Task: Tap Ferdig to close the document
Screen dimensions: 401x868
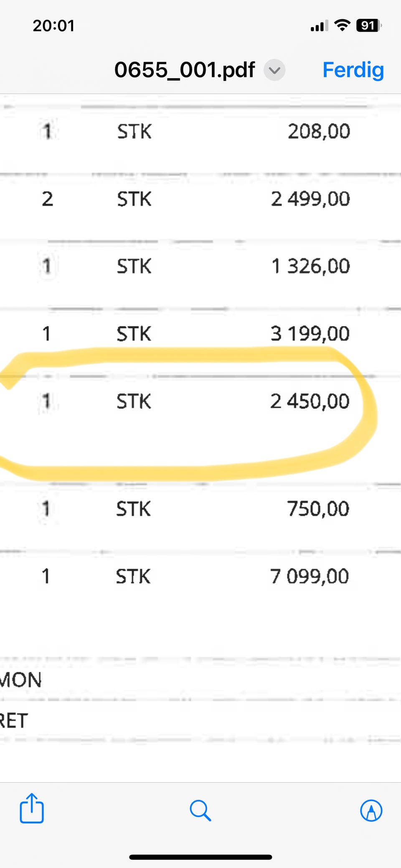Action: [353, 70]
